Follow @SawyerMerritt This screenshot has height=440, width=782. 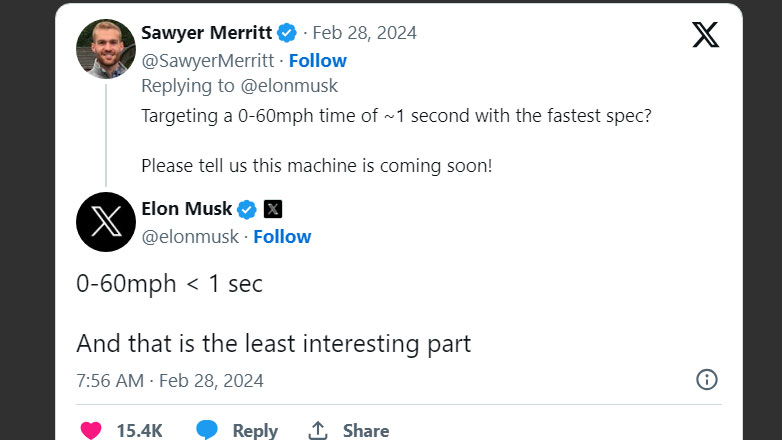(317, 60)
